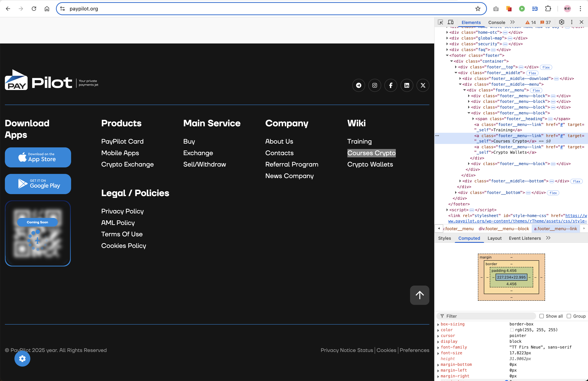
Task: Switch to the Styles tab
Action: tap(445, 238)
